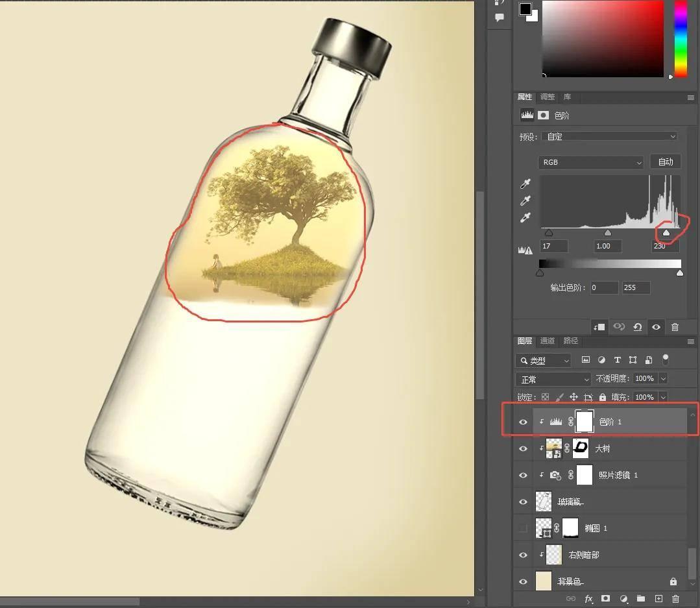Click the lock position move icon

573,397
